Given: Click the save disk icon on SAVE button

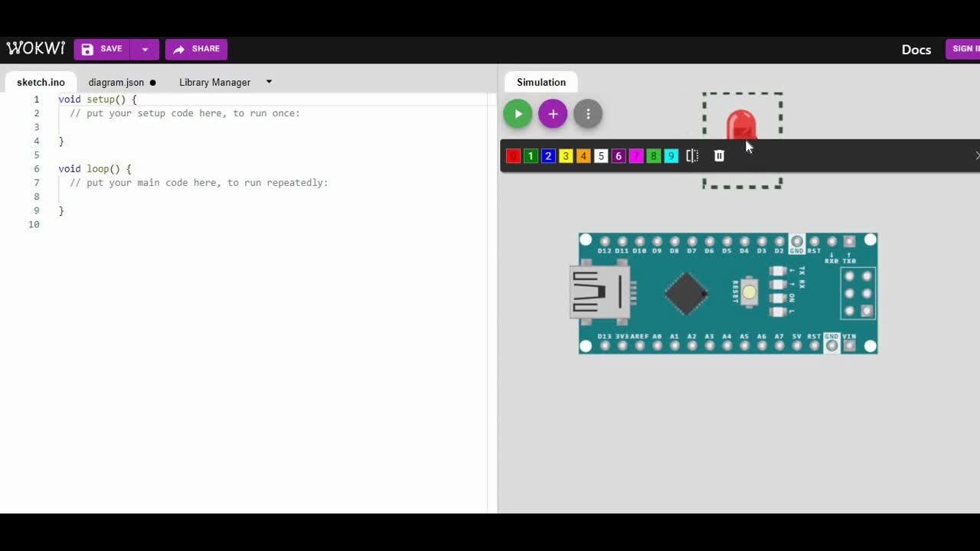Looking at the screenshot, I should (87, 49).
